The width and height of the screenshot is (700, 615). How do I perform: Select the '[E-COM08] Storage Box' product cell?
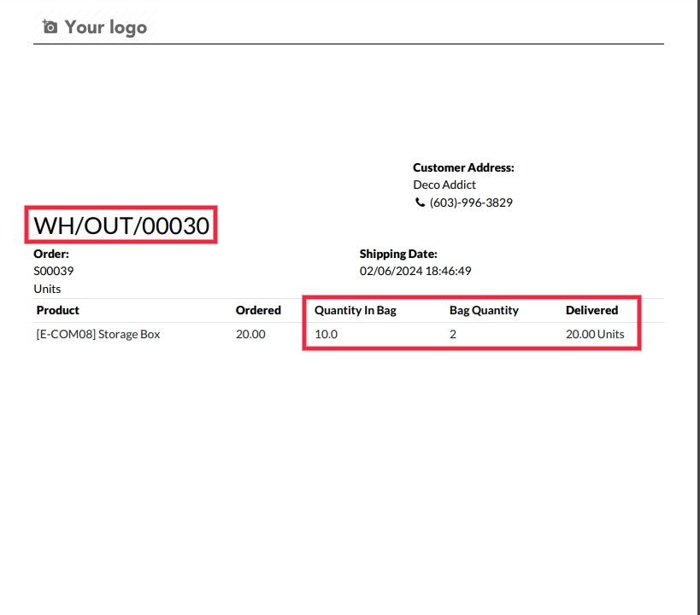pos(98,334)
